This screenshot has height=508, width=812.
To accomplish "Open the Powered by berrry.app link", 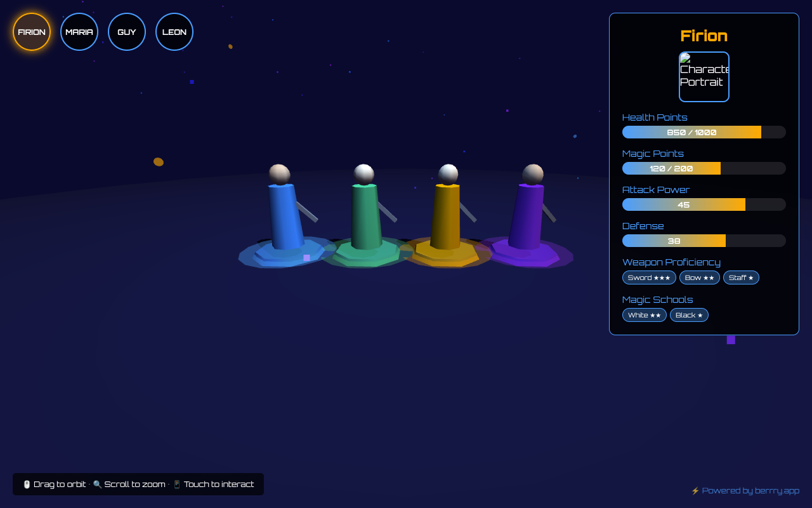I will pyautogui.click(x=750, y=491).
